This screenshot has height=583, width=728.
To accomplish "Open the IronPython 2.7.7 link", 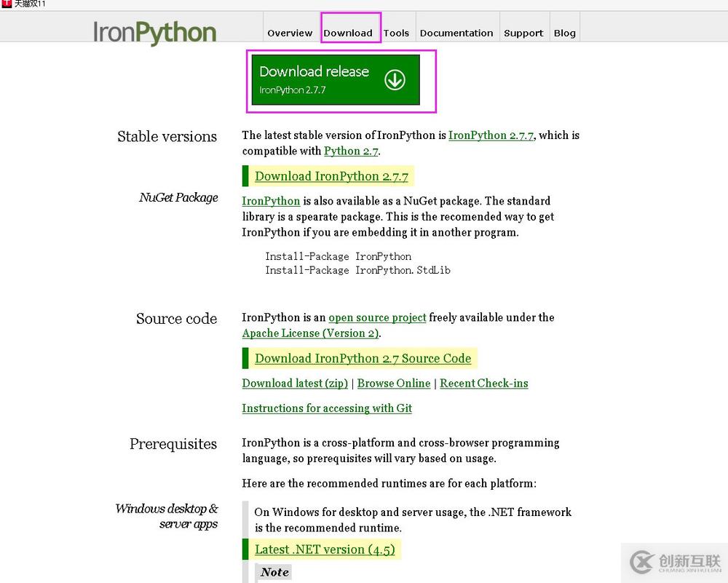I will pos(491,135).
